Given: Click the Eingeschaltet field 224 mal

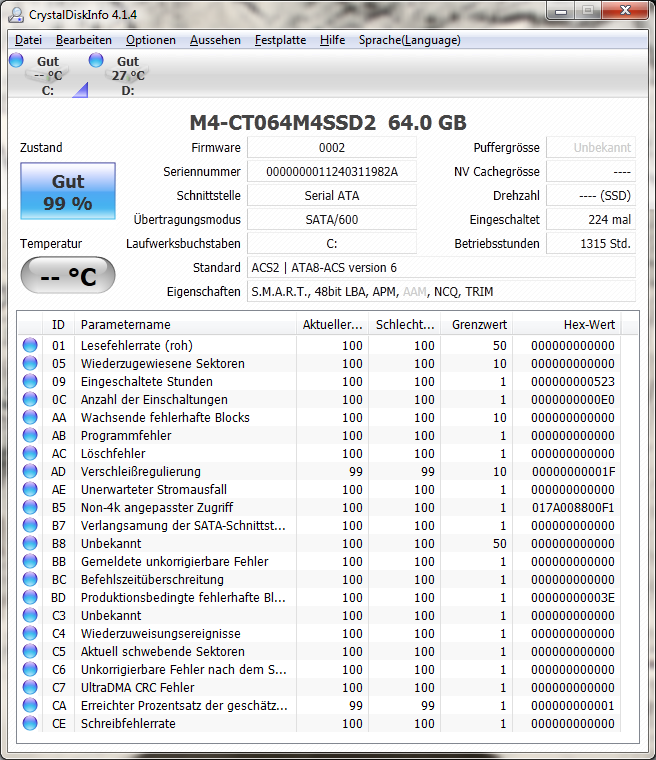Looking at the screenshot, I should [591, 220].
